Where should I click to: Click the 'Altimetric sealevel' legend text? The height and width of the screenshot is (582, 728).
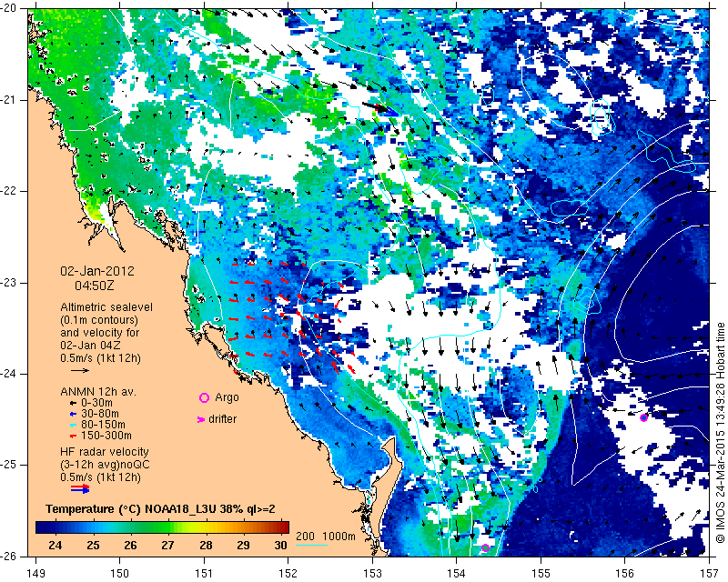pyautogui.click(x=106, y=307)
